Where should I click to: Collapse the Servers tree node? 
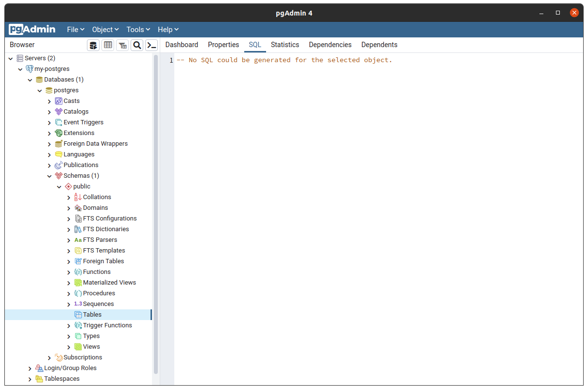pos(11,58)
